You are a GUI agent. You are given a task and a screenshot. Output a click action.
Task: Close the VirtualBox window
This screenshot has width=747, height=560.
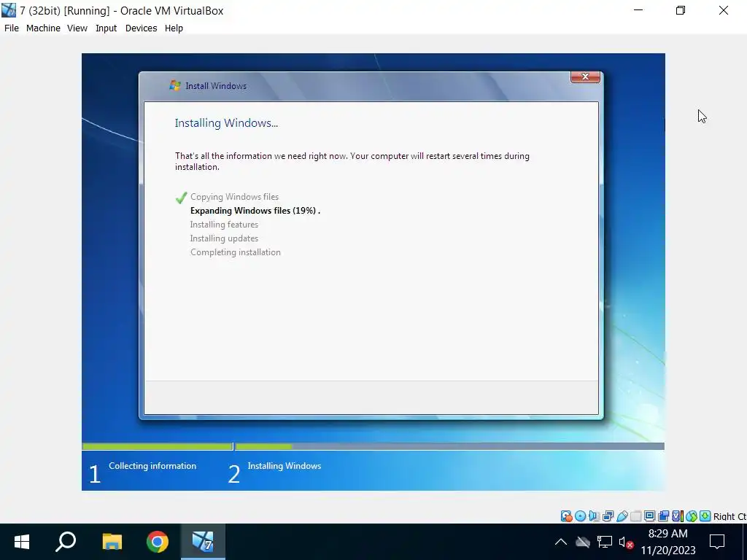pyautogui.click(x=724, y=10)
